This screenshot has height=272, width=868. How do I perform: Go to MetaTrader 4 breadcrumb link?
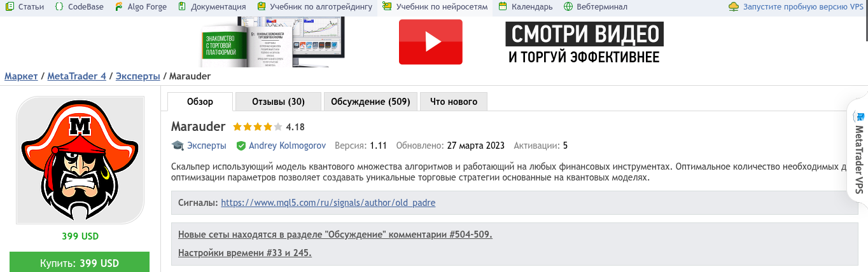77,76
